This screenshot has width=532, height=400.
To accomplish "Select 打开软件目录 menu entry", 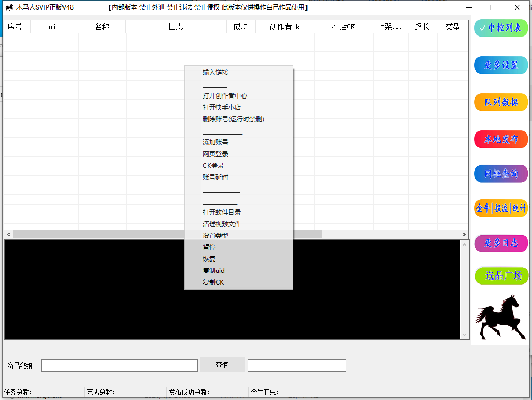I will [239, 212].
